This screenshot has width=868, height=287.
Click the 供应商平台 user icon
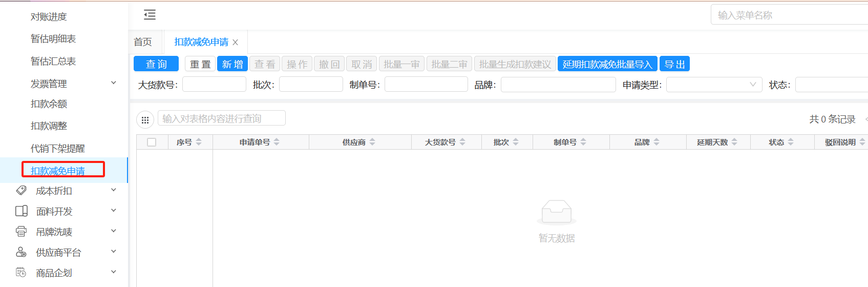[21, 252]
